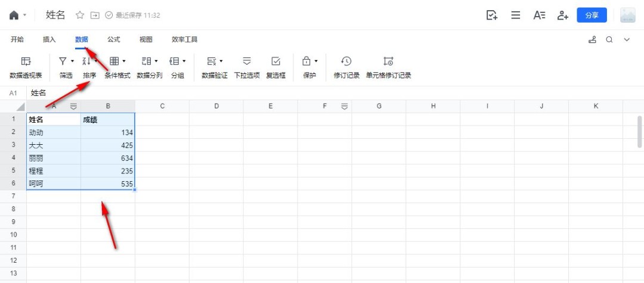Click the blue 分享 button

592,15
